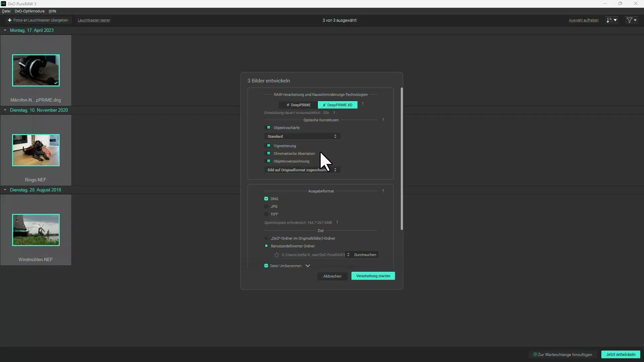
Task: Collapse the Dienstag, 10. November 2020 group
Action: tap(5, 110)
